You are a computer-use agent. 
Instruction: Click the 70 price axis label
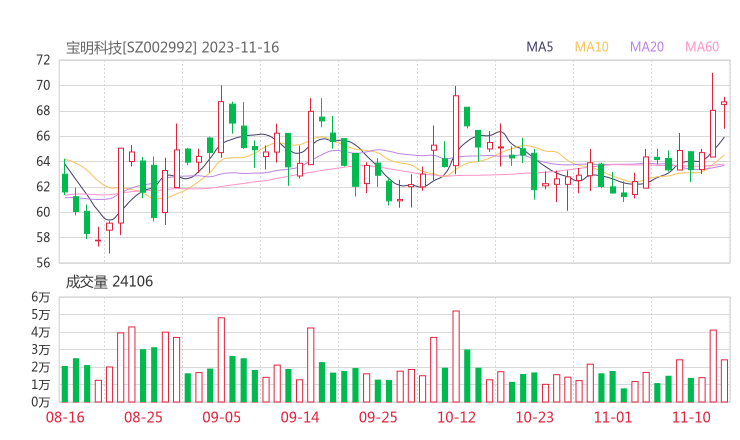tap(43, 85)
